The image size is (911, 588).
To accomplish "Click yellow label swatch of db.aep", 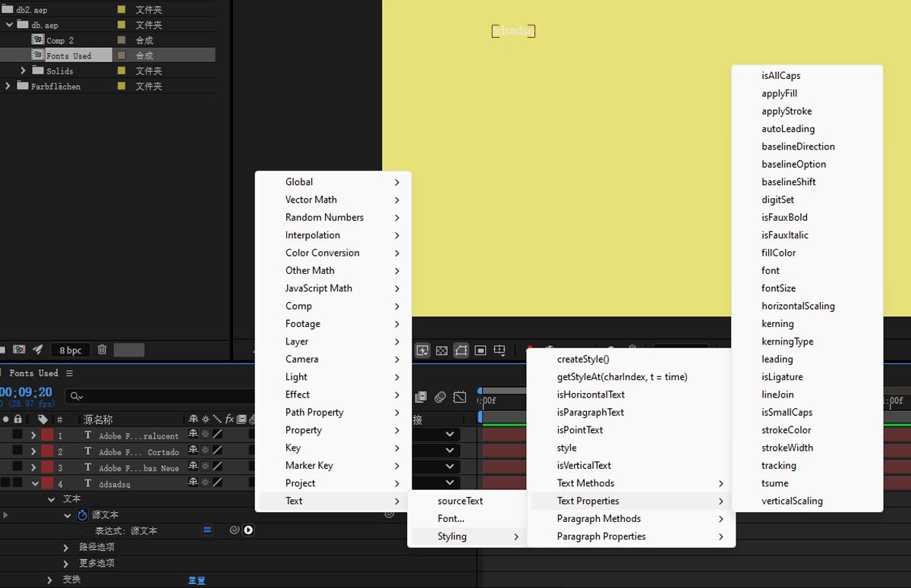I will (x=121, y=24).
